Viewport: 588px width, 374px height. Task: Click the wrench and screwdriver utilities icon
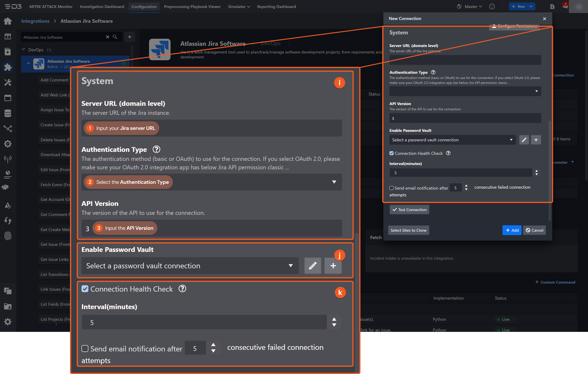click(x=8, y=82)
